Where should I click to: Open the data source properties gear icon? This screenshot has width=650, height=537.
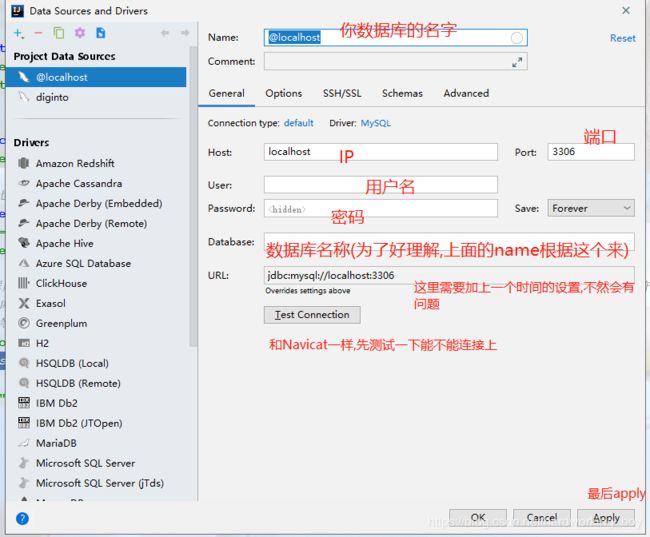tap(80, 33)
